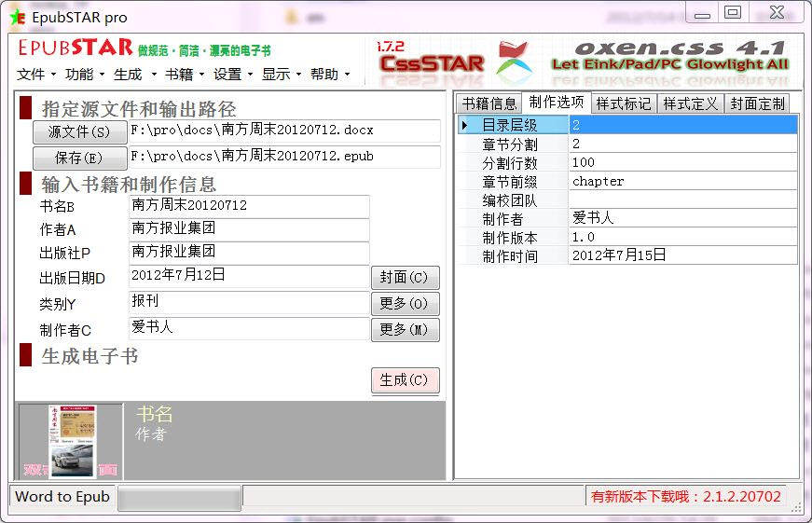This screenshot has height=523, width=812.
Task: Click the pink 生成(C) generate button
Action: tap(405, 380)
